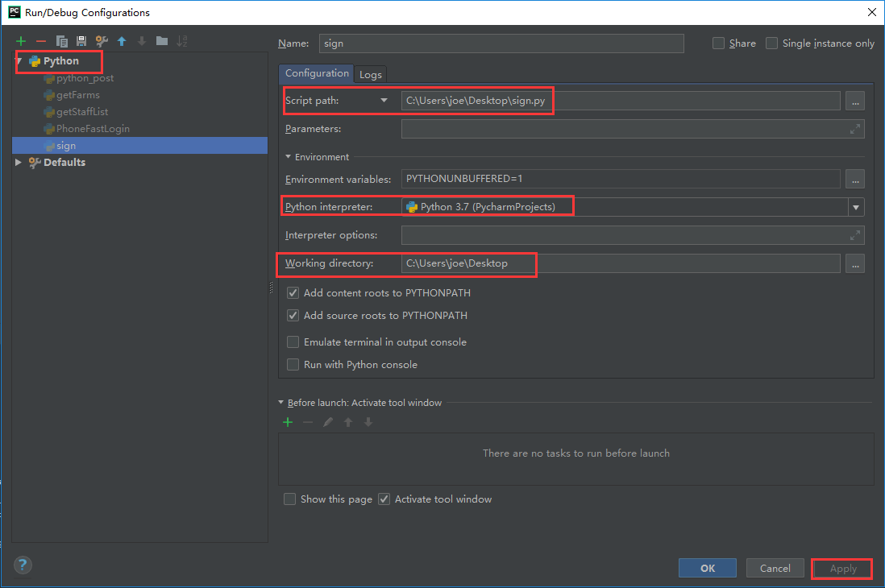The height and width of the screenshot is (588, 885).
Task: Click the Environment variables field
Action: pyautogui.click(x=621, y=179)
